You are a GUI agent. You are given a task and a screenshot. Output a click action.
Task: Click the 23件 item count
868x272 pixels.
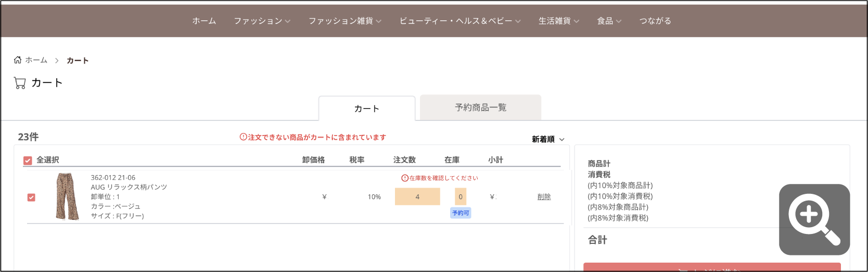pyautogui.click(x=28, y=137)
